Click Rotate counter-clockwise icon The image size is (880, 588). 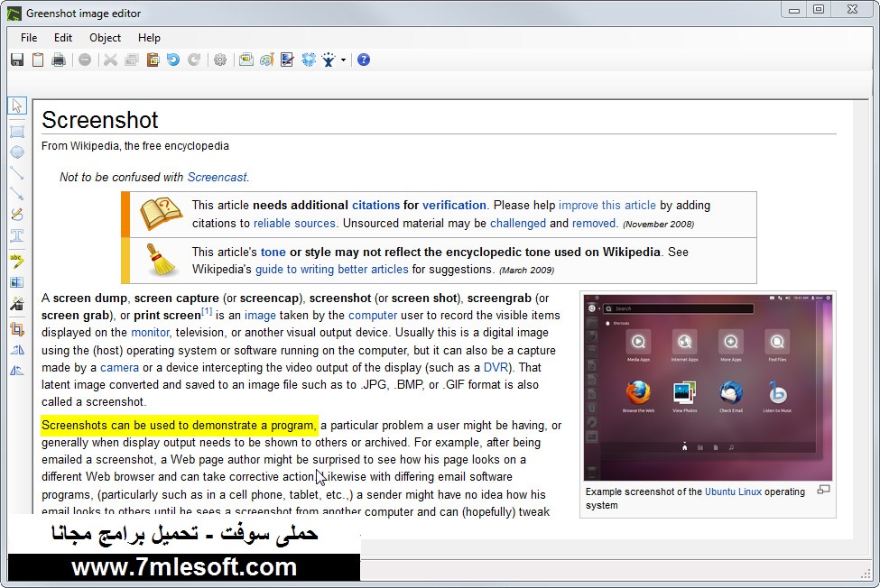pyautogui.click(x=17, y=371)
